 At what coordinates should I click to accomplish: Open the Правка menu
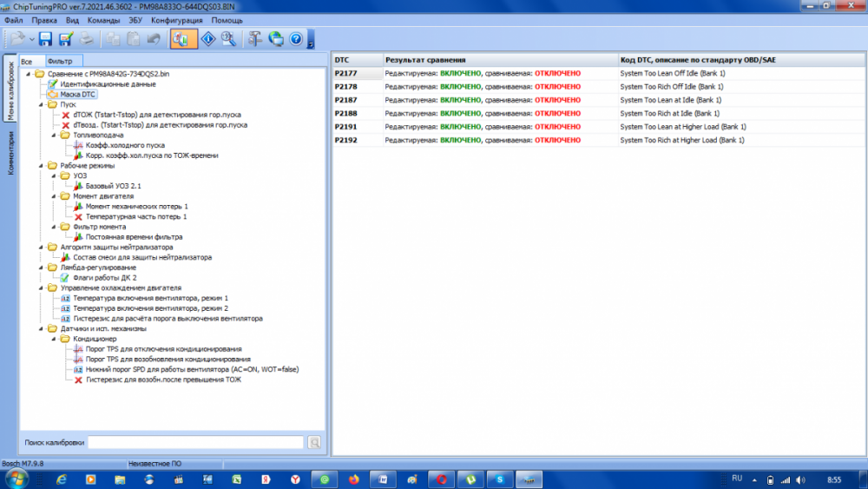44,20
